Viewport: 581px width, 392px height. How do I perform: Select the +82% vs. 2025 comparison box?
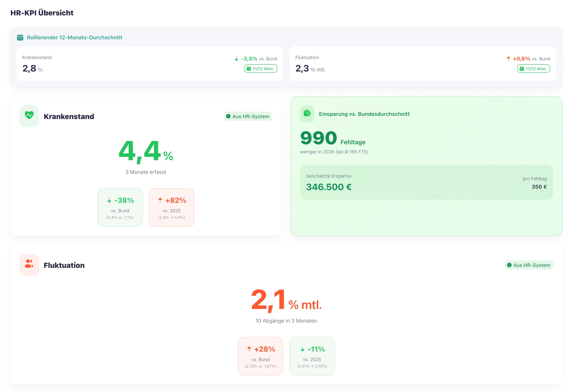click(x=171, y=207)
